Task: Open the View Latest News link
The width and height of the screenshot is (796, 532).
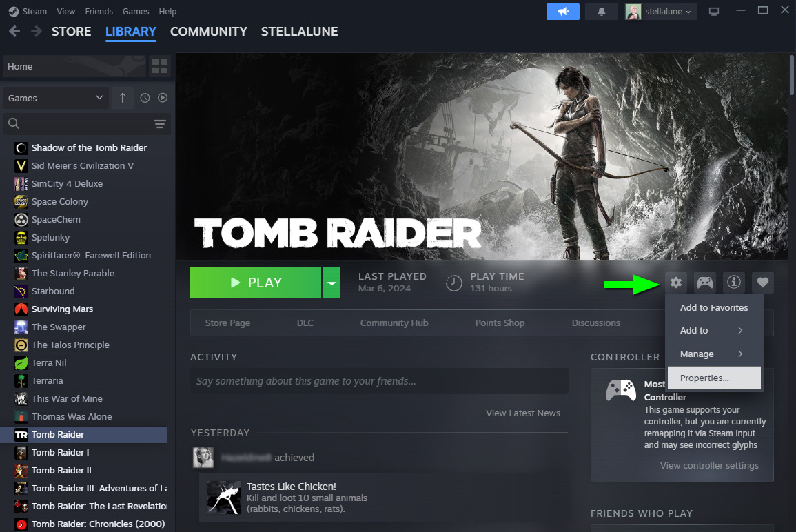Action: 522,413
